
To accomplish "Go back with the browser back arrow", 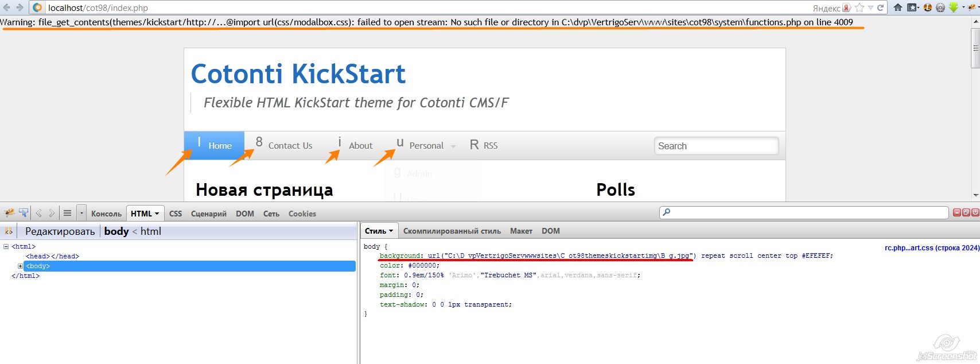I will (x=6, y=7).
